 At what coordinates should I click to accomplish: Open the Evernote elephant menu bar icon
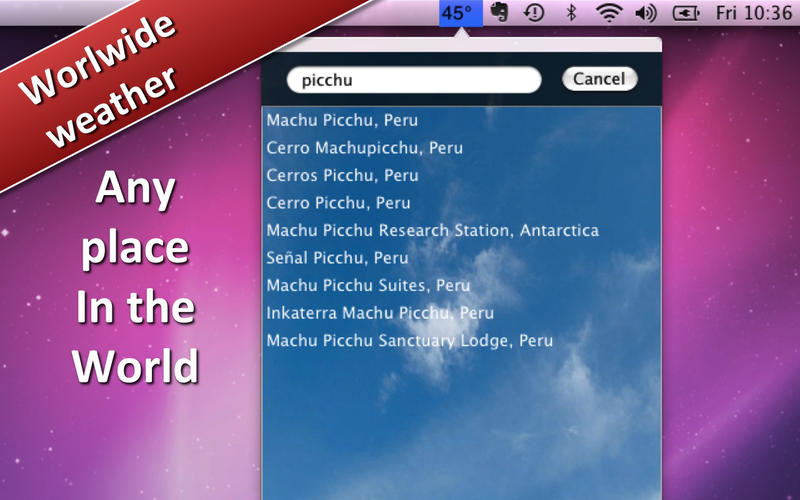coord(499,12)
